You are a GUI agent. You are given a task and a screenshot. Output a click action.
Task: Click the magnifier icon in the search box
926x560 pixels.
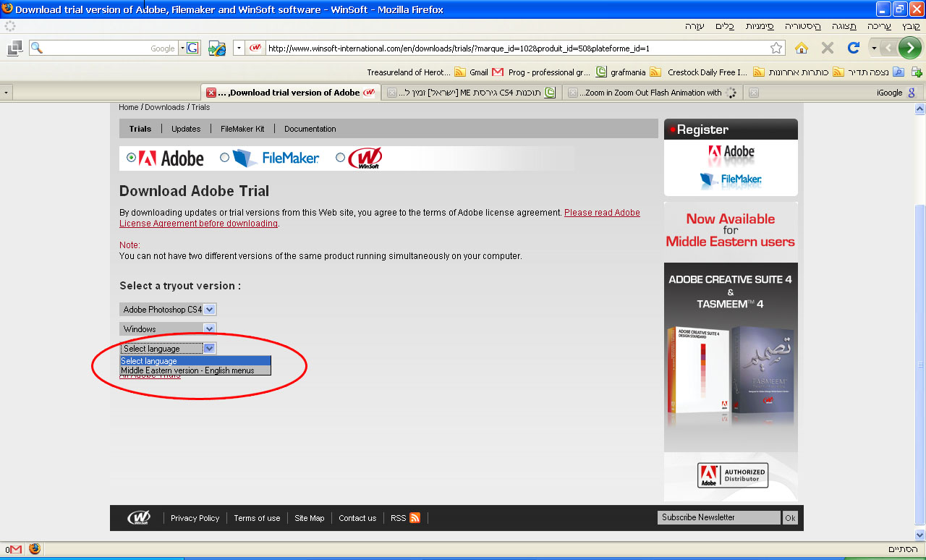pos(36,48)
